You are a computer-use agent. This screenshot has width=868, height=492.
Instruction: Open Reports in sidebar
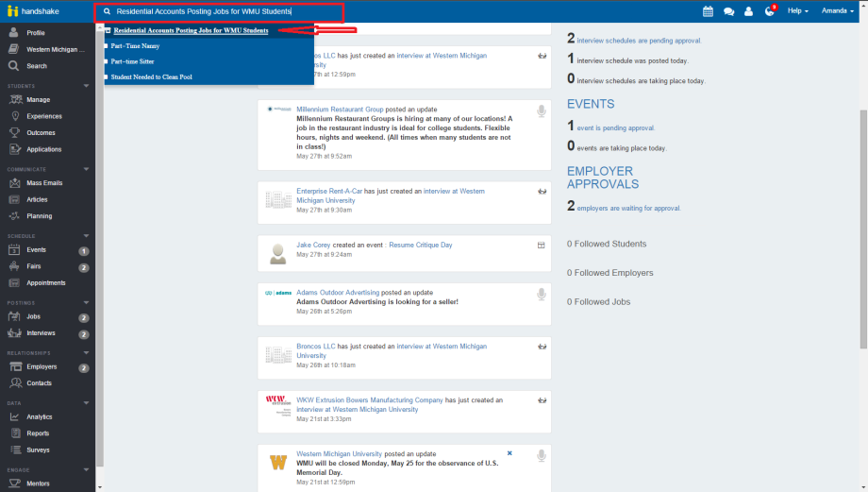[38, 433]
